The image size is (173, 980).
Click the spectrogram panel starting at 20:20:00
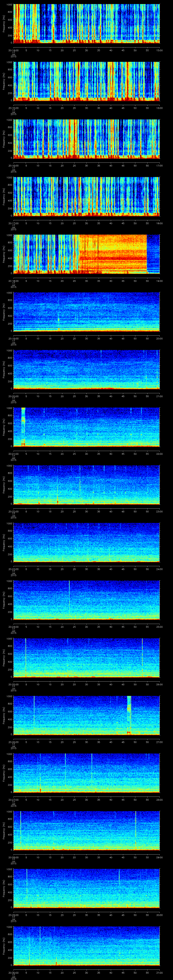87,369
